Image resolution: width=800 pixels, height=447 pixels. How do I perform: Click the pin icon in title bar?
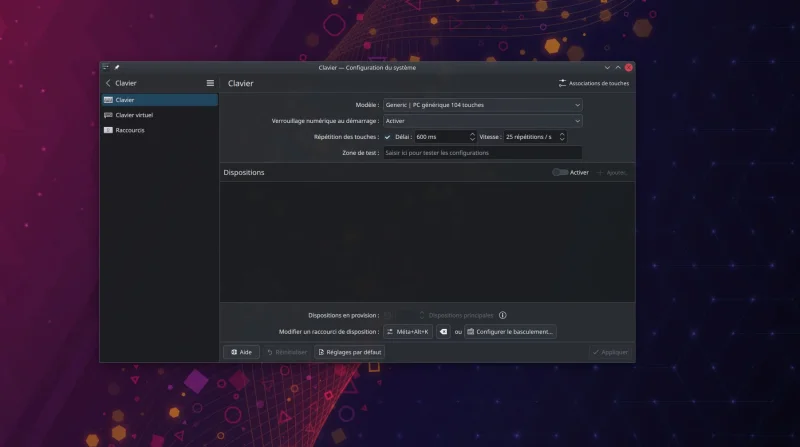(x=117, y=67)
